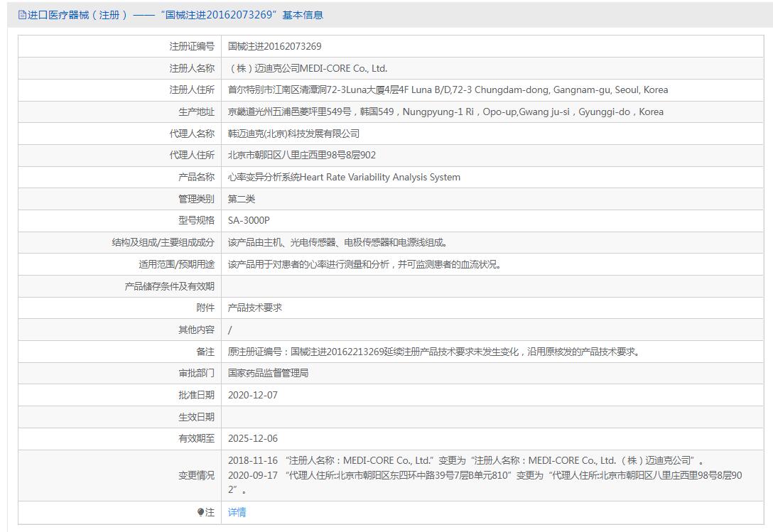Click the 注册人住所 label

tap(192, 89)
